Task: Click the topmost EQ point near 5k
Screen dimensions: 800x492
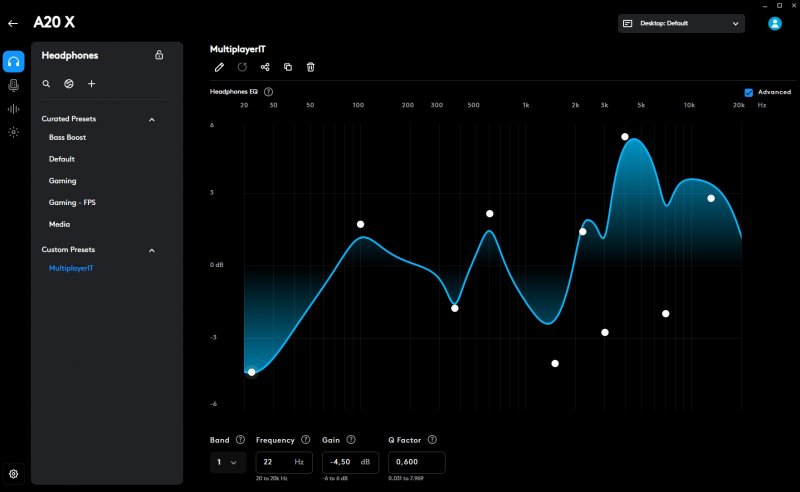Action: pos(625,137)
